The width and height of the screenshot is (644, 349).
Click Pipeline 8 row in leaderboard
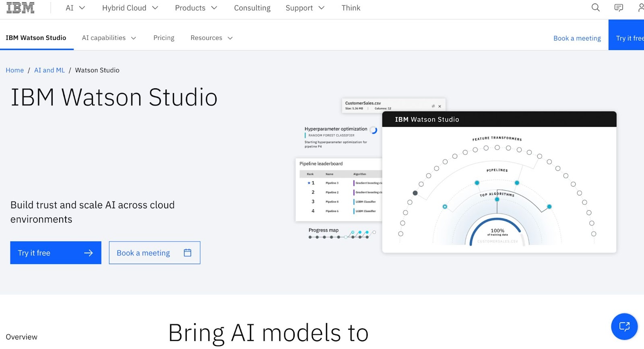(x=341, y=202)
